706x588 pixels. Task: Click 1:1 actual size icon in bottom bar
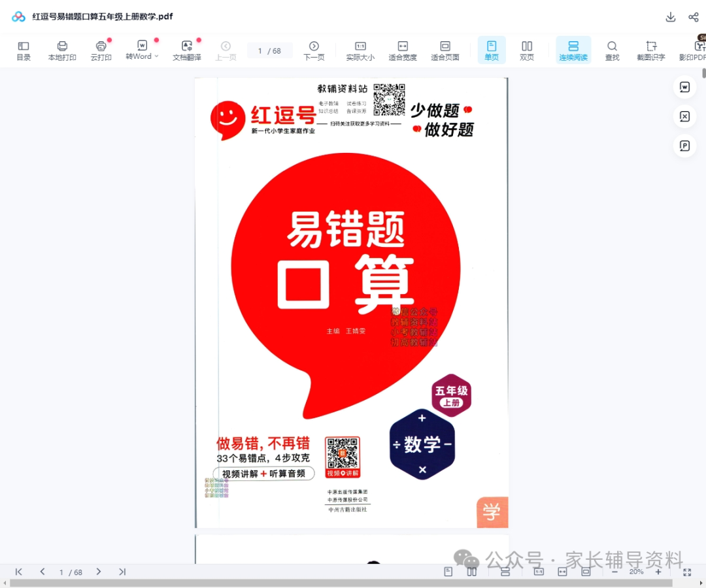(x=539, y=572)
